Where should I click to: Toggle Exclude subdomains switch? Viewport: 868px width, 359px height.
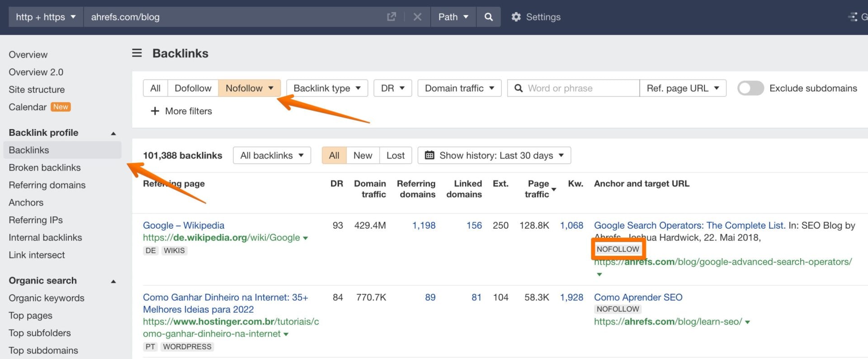pyautogui.click(x=750, y=88)
